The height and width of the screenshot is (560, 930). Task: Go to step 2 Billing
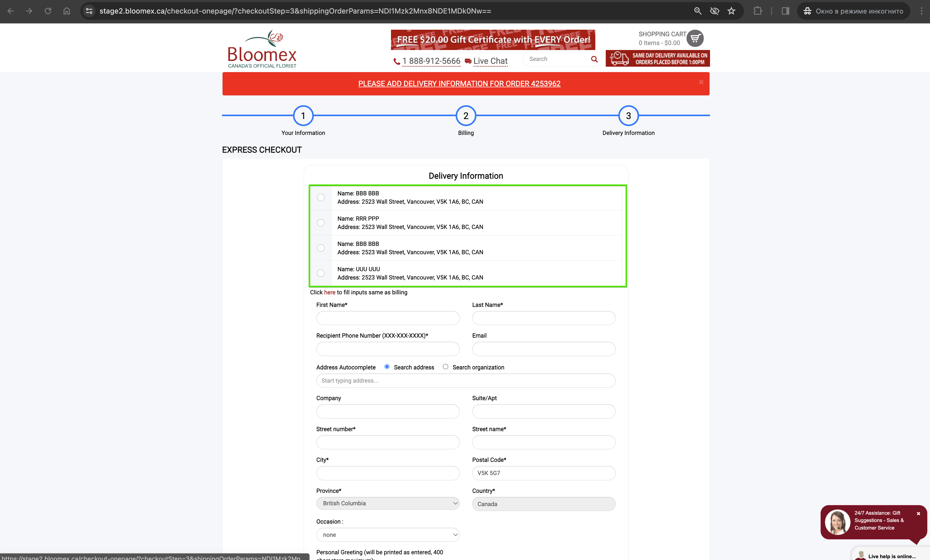466,116
